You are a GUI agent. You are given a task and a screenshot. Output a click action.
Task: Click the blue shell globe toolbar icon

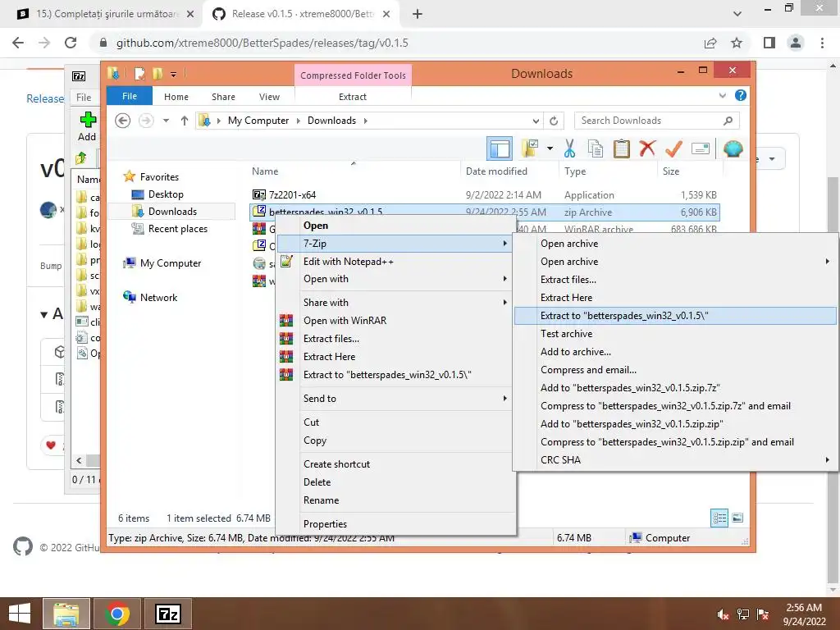733,148
